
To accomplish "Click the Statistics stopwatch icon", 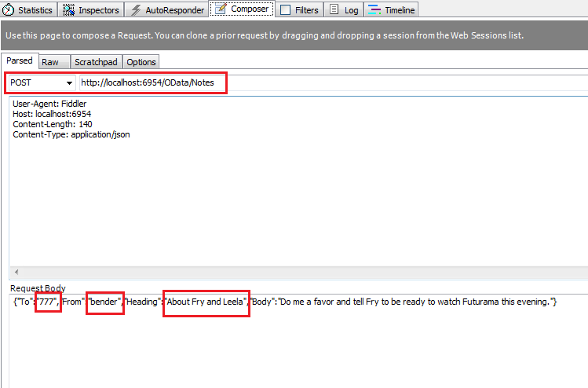I will click(8, 9).
